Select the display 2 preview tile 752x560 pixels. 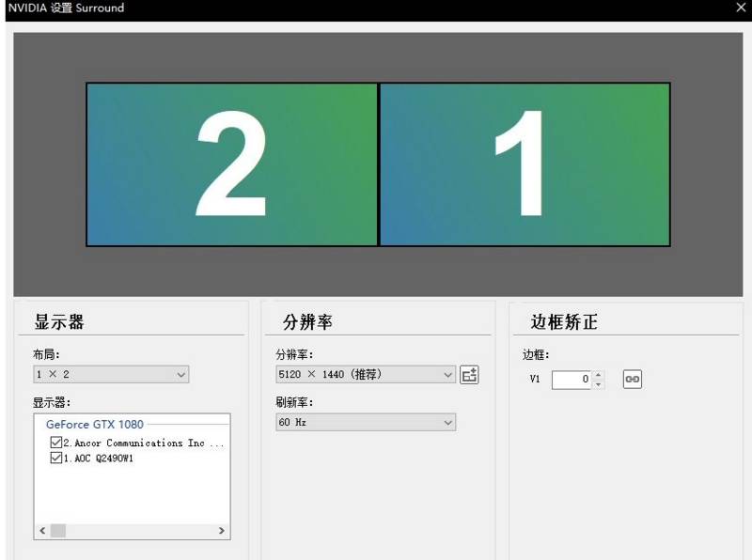tap(232, 164)
